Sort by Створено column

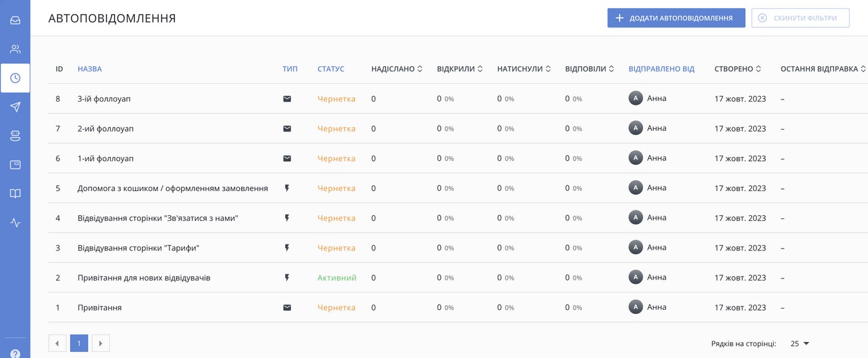(738, 69)
